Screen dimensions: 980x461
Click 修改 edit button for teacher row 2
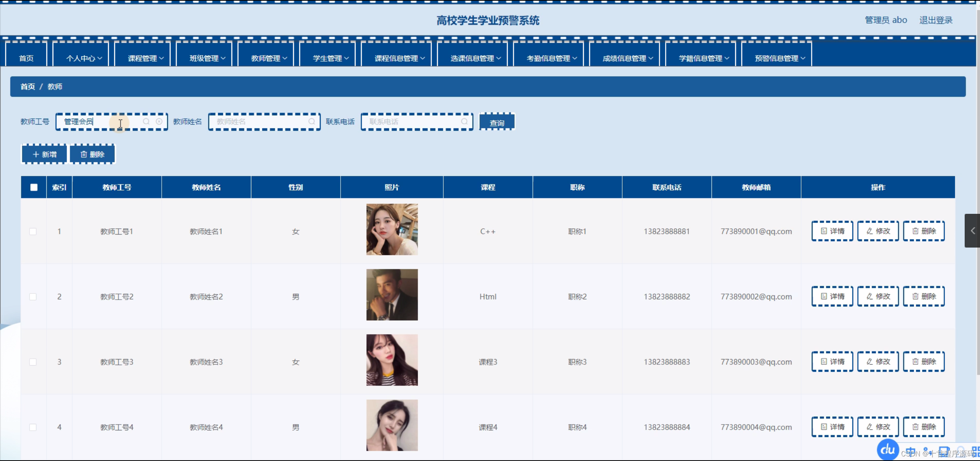tap(878, 296)
